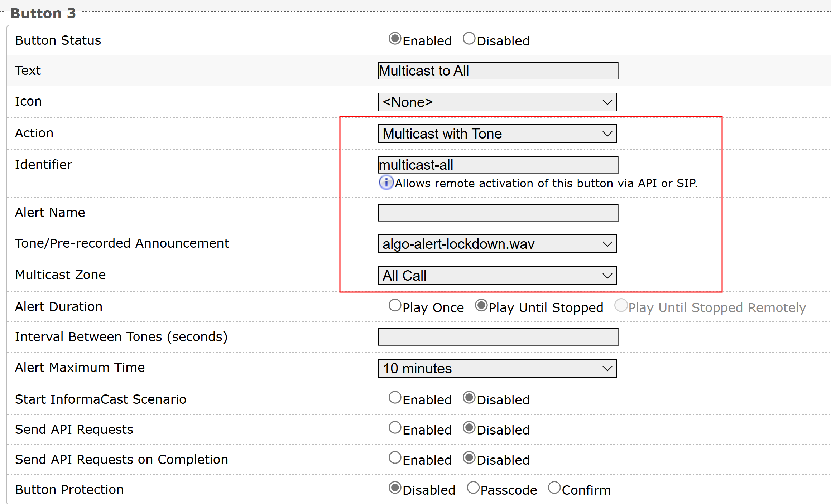The height and width of the screenshot is (504, 831).
Task: Set Button Protection to Disabled
Action: [x=395, y=488]
